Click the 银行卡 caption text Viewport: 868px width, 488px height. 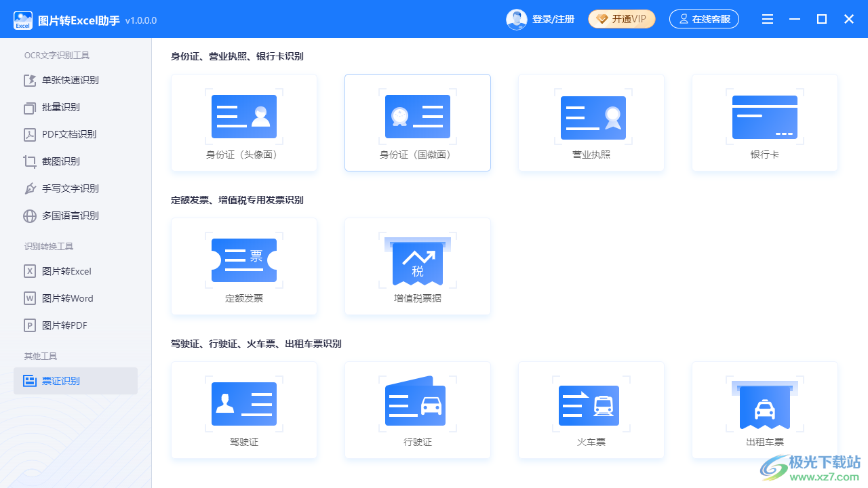pyautogui.click(x=765, y=155)
